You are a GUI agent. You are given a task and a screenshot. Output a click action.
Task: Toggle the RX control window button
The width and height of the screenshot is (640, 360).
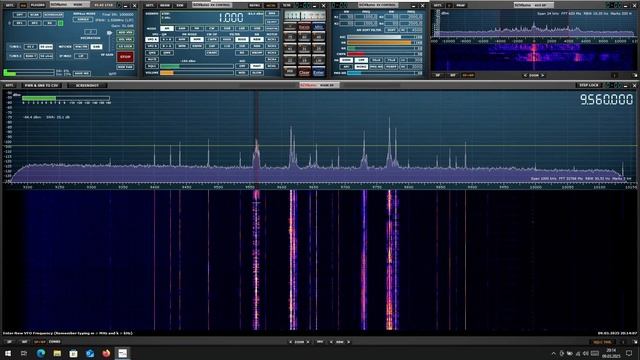click(x=49, y=23)
